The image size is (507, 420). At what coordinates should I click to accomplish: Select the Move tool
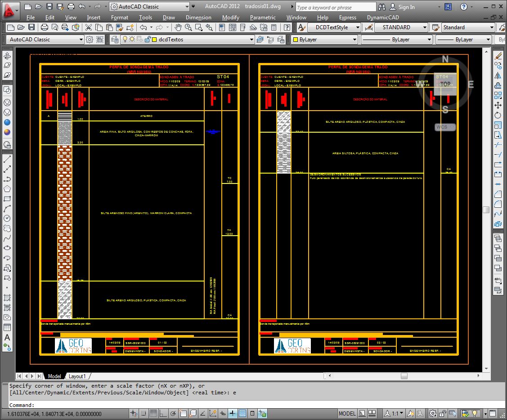pyautogui.click(x=498, y=105)
